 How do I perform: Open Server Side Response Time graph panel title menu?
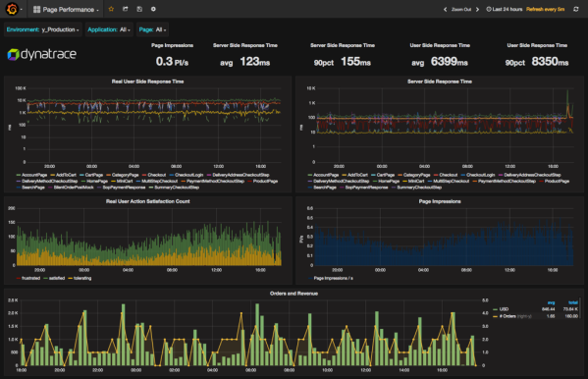pos(440,81)
